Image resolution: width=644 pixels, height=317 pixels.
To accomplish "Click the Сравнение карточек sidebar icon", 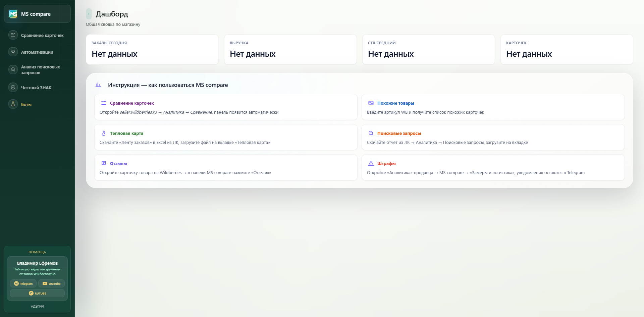I will 13,35.
